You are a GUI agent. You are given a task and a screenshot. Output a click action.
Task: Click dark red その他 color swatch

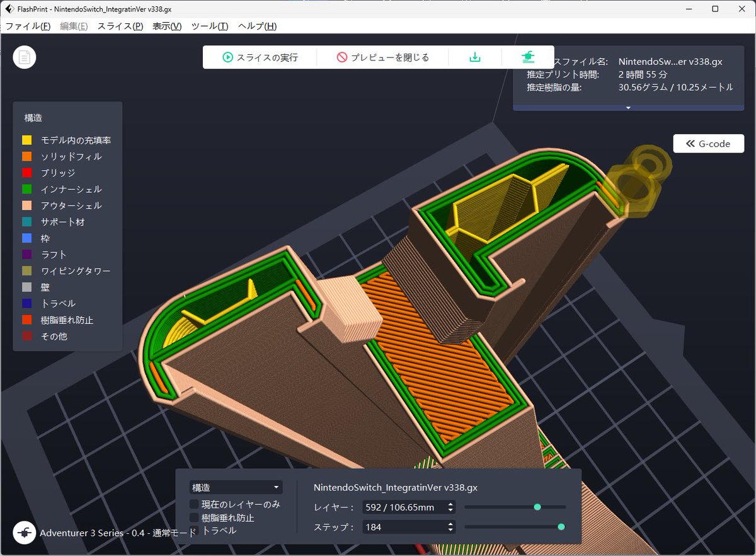26,337
